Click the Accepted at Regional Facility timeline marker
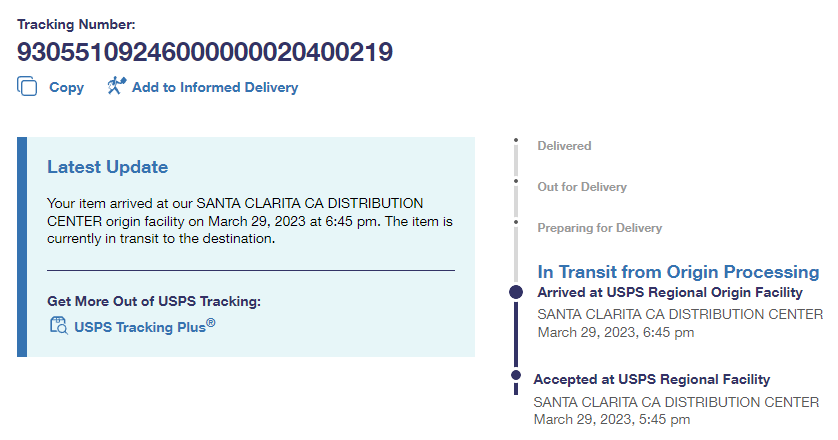The height and width of the screenshot is (440, 838). 516,376
